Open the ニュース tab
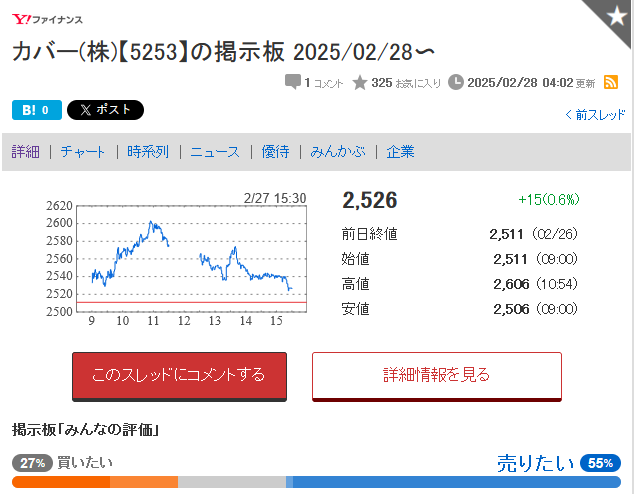Viewport: 634px width, 494px height. tap(215, 152)
